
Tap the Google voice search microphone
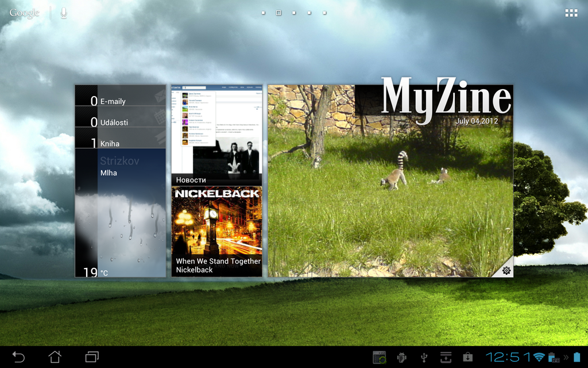[63, 13]
